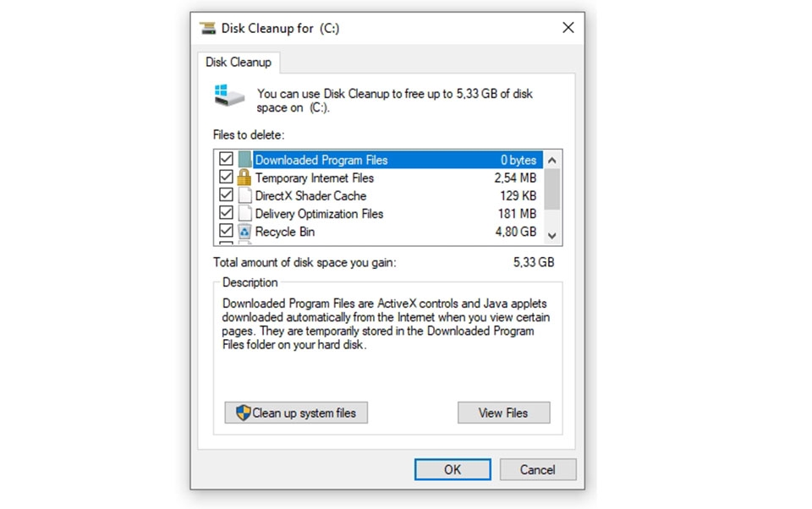Click the Files to delete label

(x=249, y=135)
